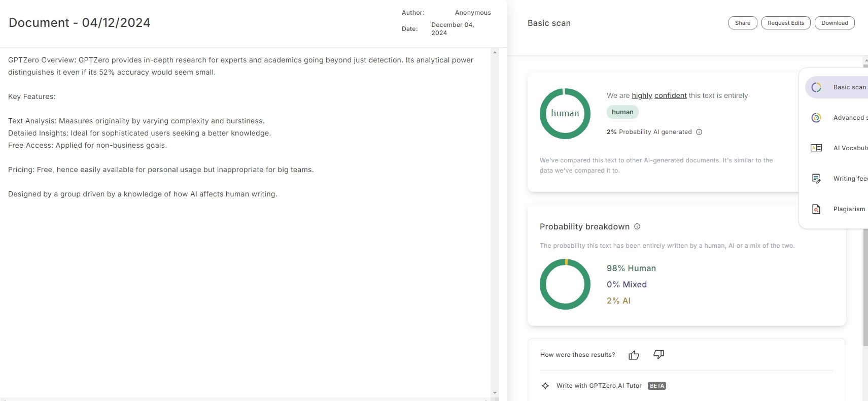Click the thumbs down feedback icon
Screen dimensions: 868x401
[658, 354]
